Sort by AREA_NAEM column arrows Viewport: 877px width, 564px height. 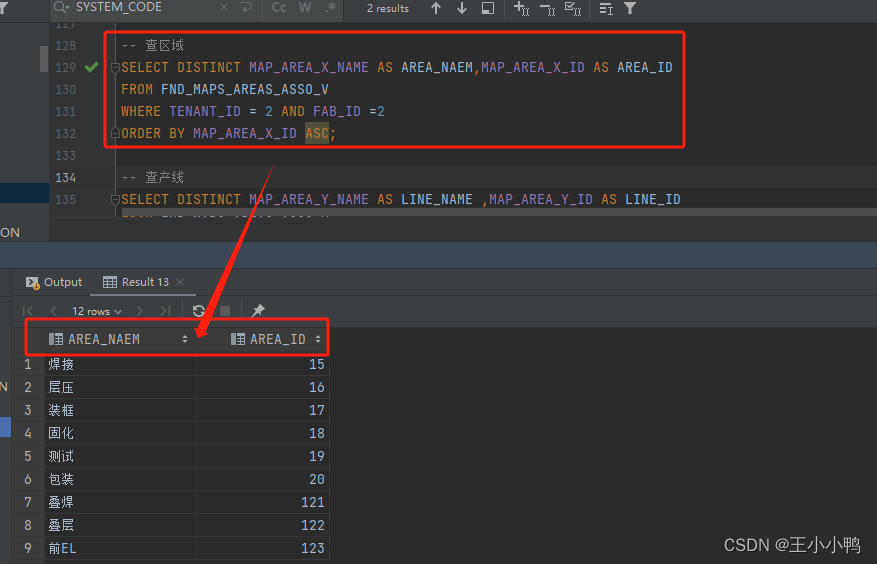click(185, 339)
